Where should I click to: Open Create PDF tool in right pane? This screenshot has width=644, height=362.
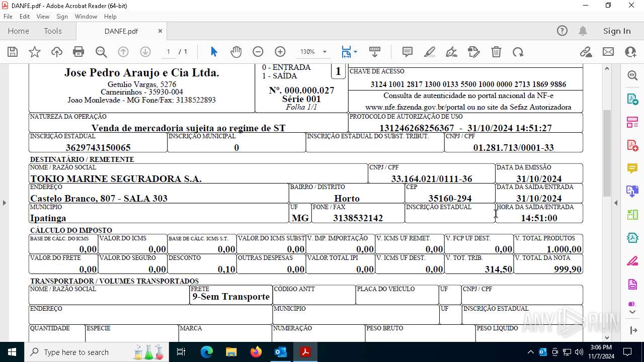632,145
